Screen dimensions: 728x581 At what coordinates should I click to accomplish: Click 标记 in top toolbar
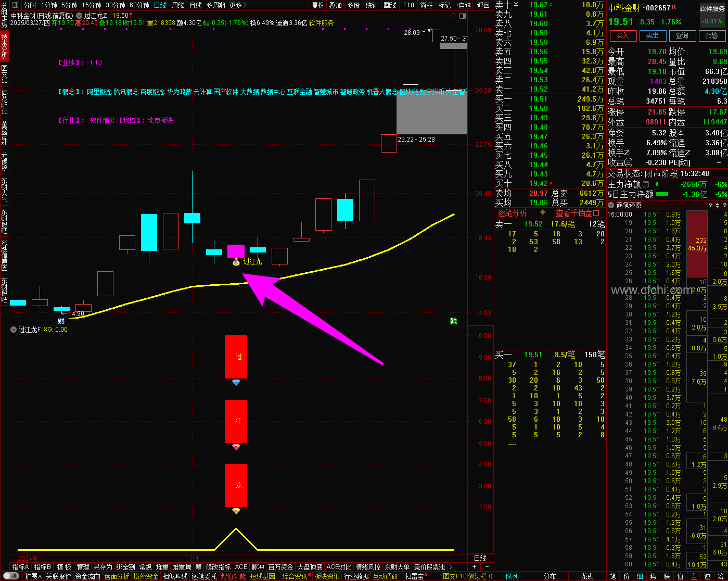445,5
